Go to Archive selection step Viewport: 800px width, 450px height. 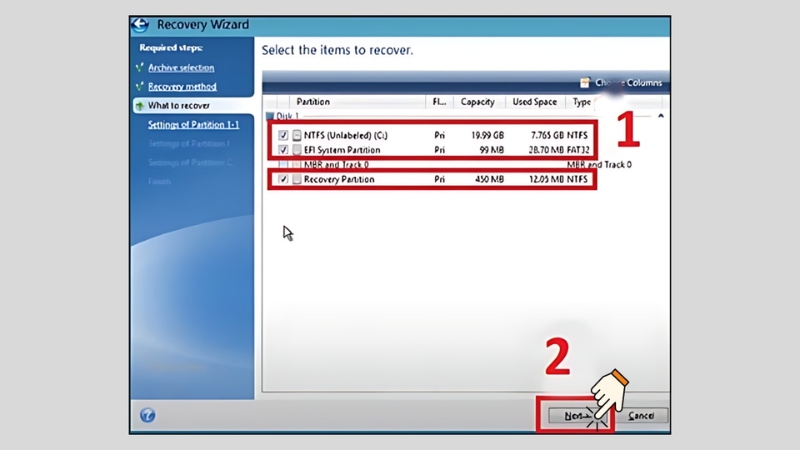point(181,68)
